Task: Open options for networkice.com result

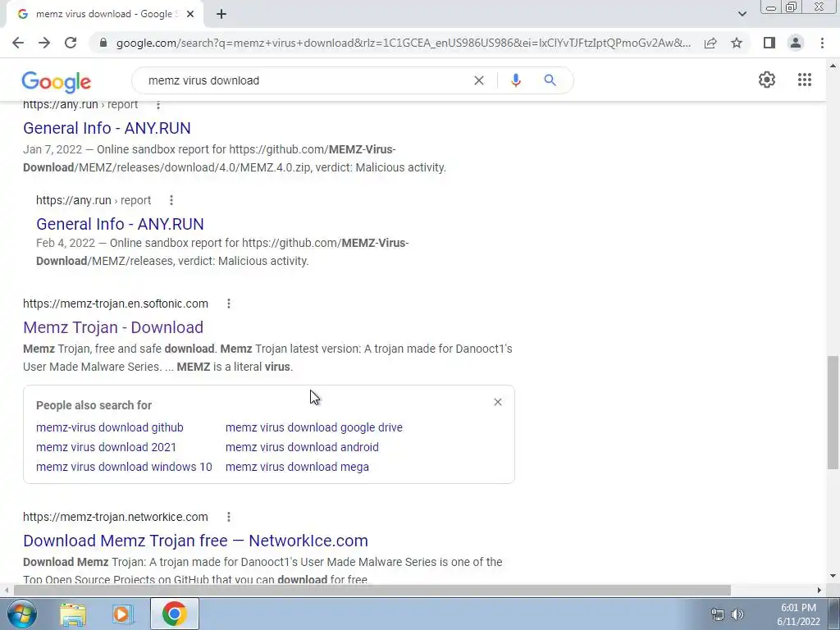Action: pyautogui.click(x=229, y=517)
